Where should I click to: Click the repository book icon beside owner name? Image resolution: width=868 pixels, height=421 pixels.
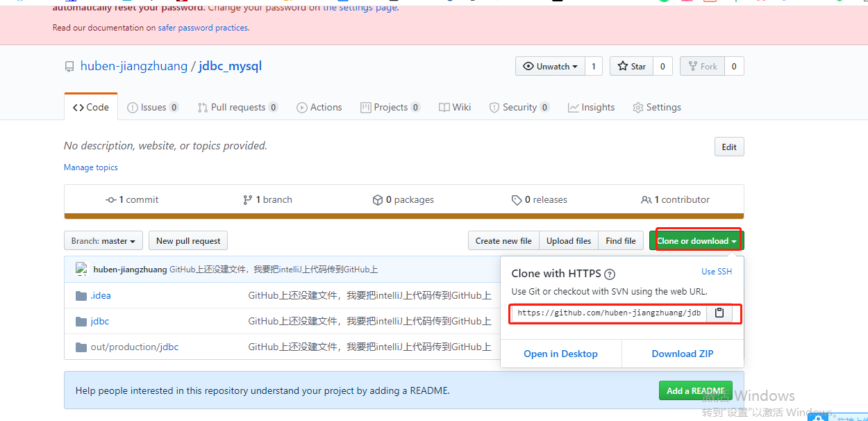tap(69, 67)
